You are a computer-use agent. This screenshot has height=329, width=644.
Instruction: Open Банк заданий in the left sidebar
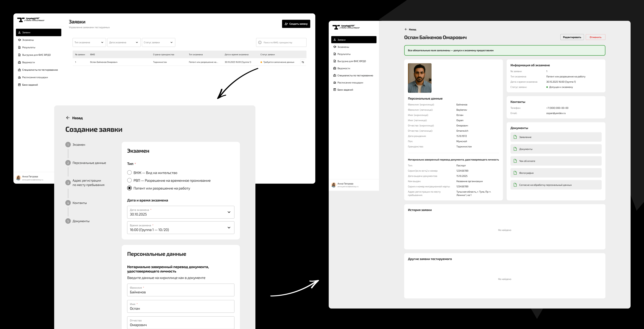click(30, 85)
